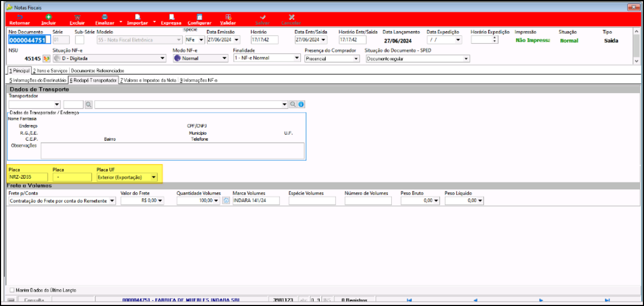Open the Data Expedição date dropdown
Viewport: 644px width, 306px height.
[x=458, y=40]
